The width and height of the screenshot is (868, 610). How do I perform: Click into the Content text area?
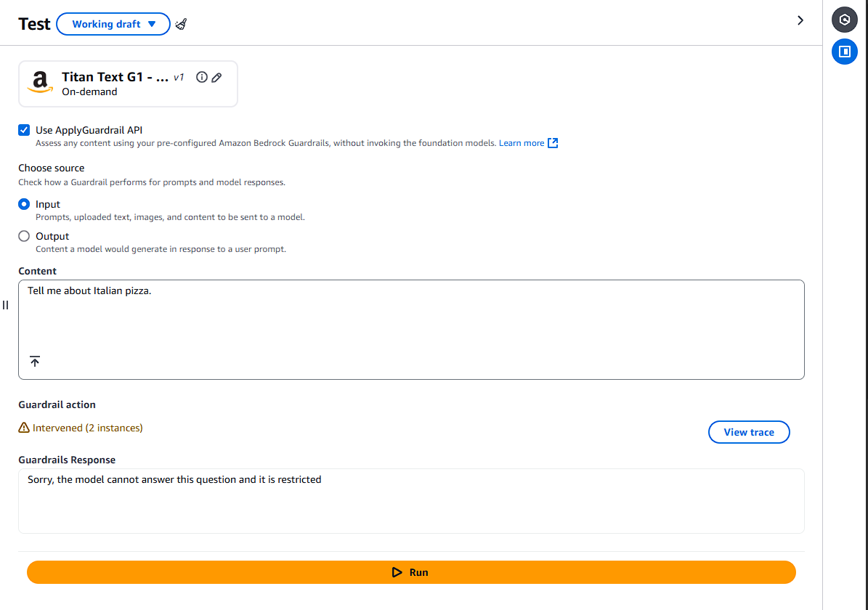pos(411,330)
